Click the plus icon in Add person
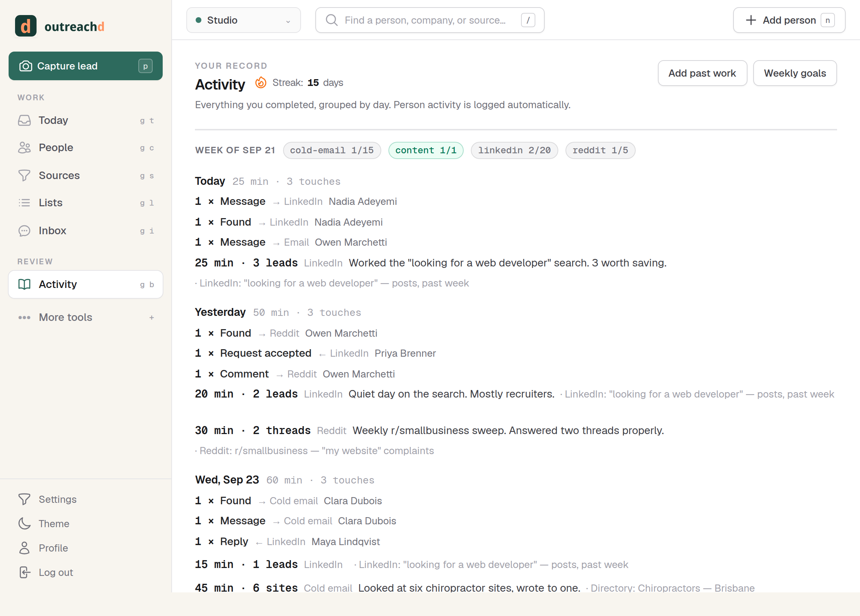Screen dimensions: 860x616 (751, 20)
